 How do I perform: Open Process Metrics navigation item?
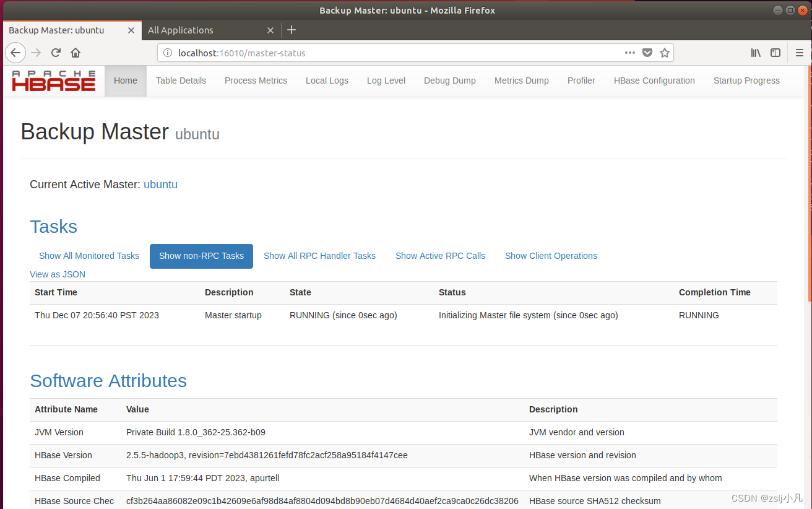point(256,80)
